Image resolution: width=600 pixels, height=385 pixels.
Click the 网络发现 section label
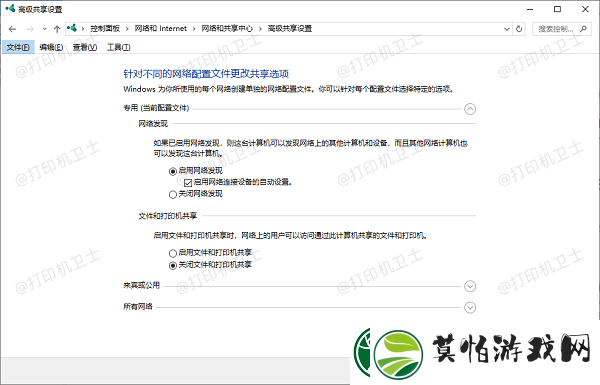153,124
